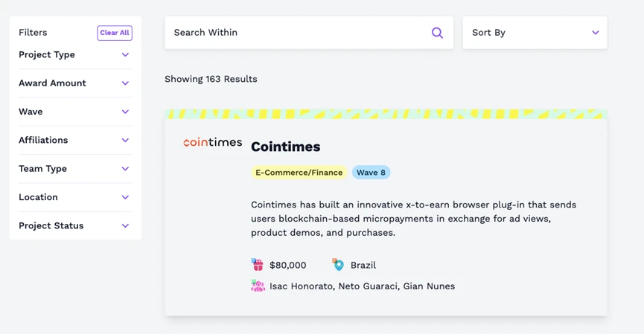Expand the Project Status filter
Image resolution: width=644 pixels, height=334 pixels.
pos(125,226)
